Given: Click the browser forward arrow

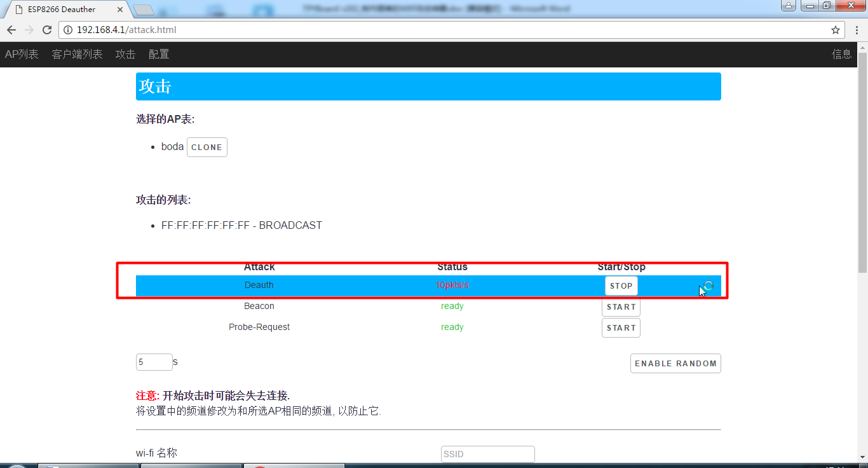Looking at the screenshot, I should pos(29,30).
